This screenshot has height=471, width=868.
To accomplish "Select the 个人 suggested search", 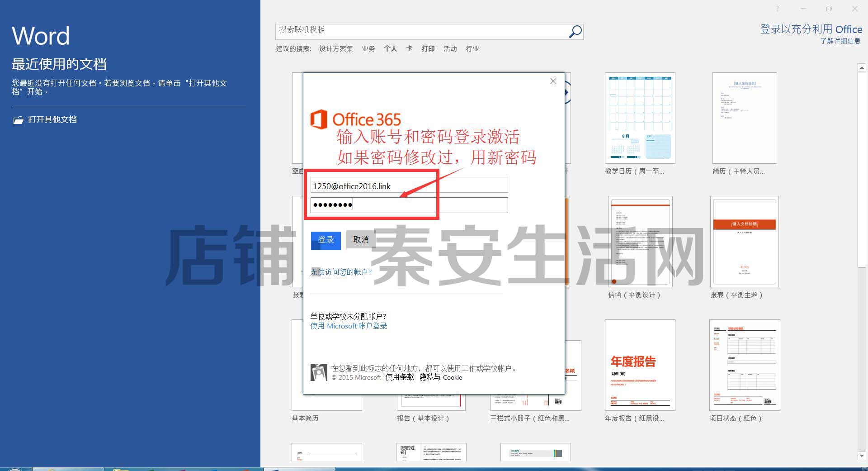I will pyautogui.click(x=391, y=48).
